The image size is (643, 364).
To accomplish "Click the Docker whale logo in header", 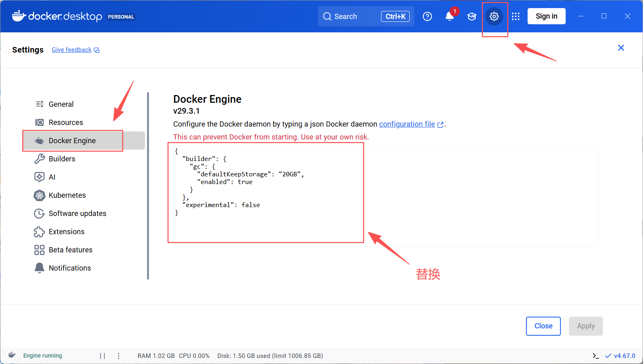I will point(19,16).
